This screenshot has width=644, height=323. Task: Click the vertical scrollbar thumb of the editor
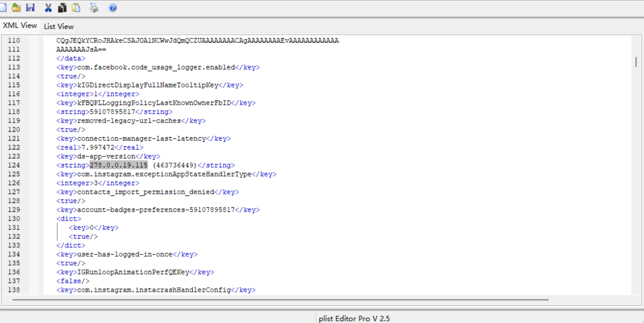click(636, 62)
